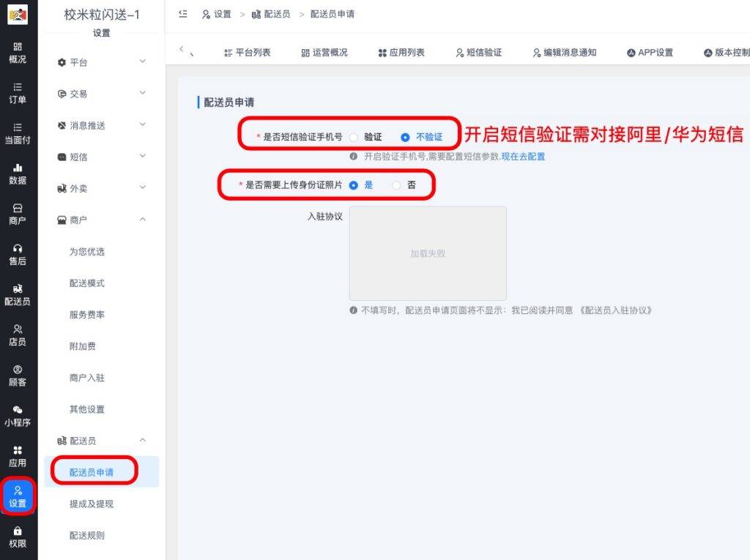The width and height of the screenshot is (750, 560).
Task: Click the 现在去配置 link
Action: tap(523, 157)
